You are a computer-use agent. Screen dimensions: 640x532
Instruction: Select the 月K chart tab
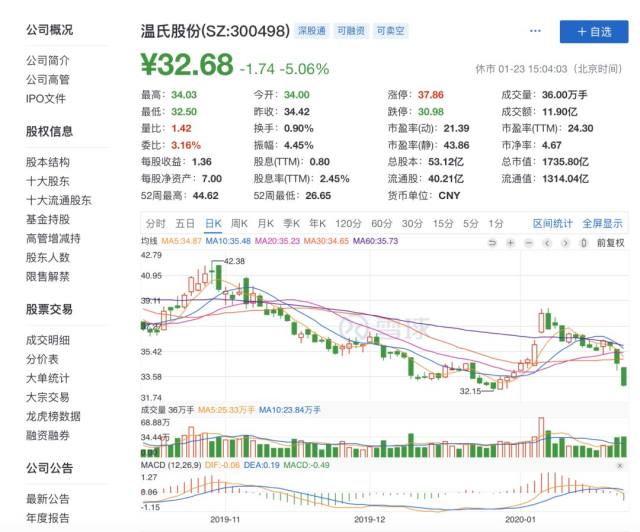click(266, 223)
